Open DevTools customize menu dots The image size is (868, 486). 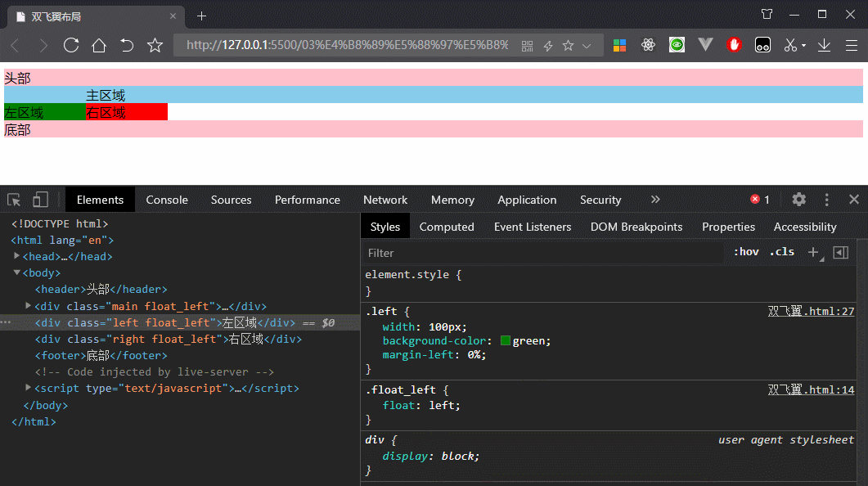(x=826, y=200)
